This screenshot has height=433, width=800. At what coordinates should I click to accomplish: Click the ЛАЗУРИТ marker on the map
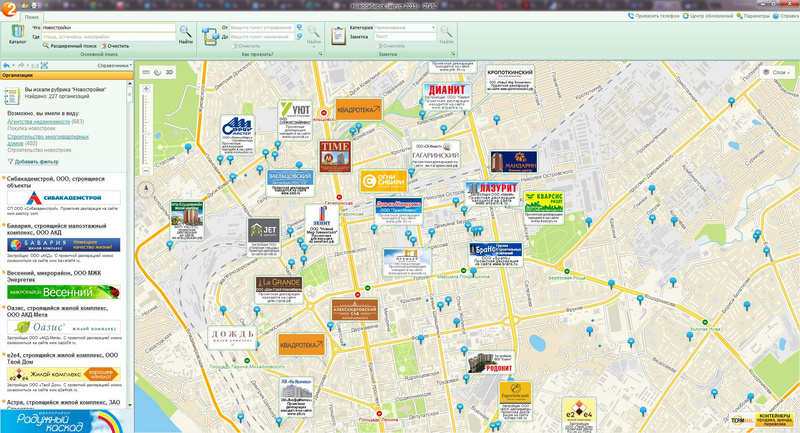click(492, 194)
